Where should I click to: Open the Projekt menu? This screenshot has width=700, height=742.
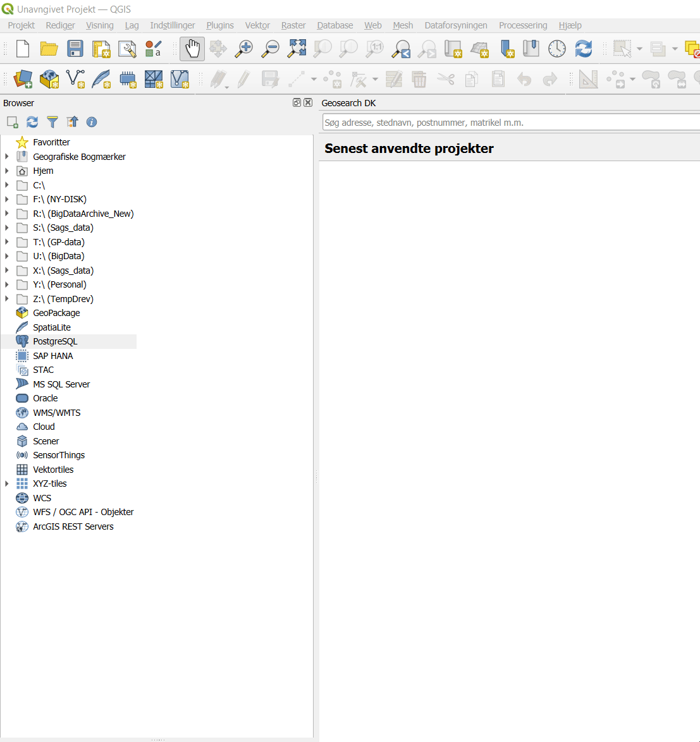21,25
